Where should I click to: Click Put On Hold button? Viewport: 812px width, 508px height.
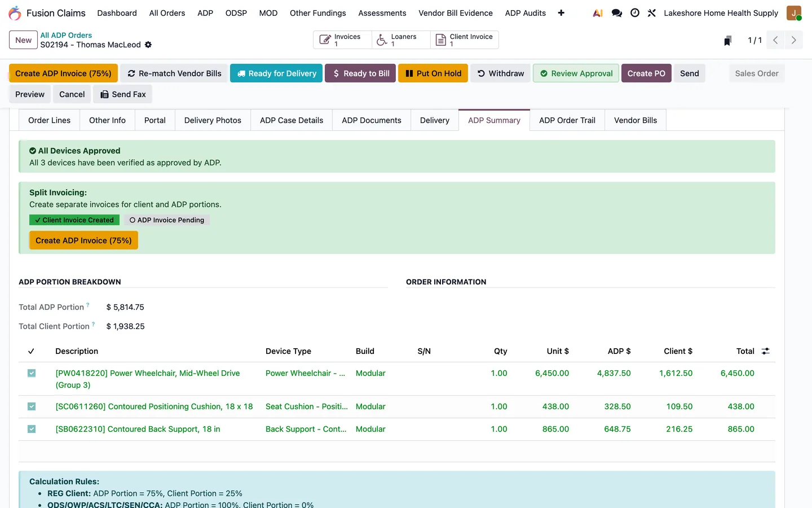433,73
